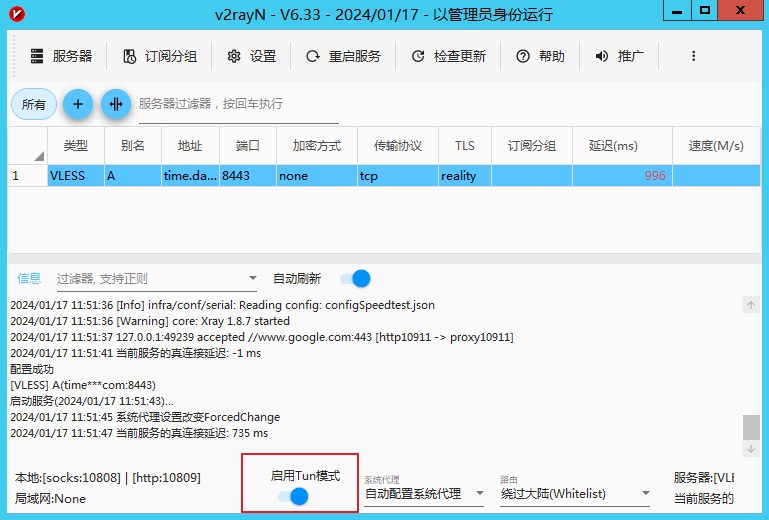Select row number 1 header
This screenshot has height=520, width=769.
point(27,176)
